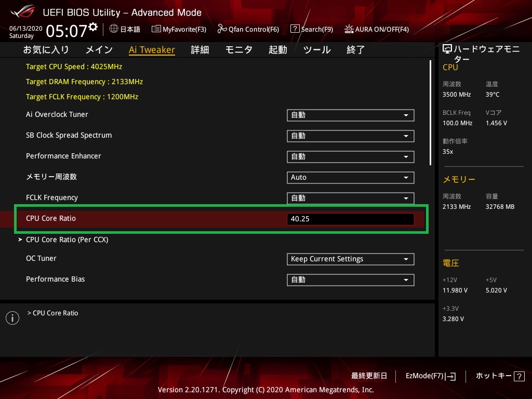Image resolution: width=532 pixels, height=399 pixels.
Task: Click the Performance Bias label
Action: pos(55,279)
